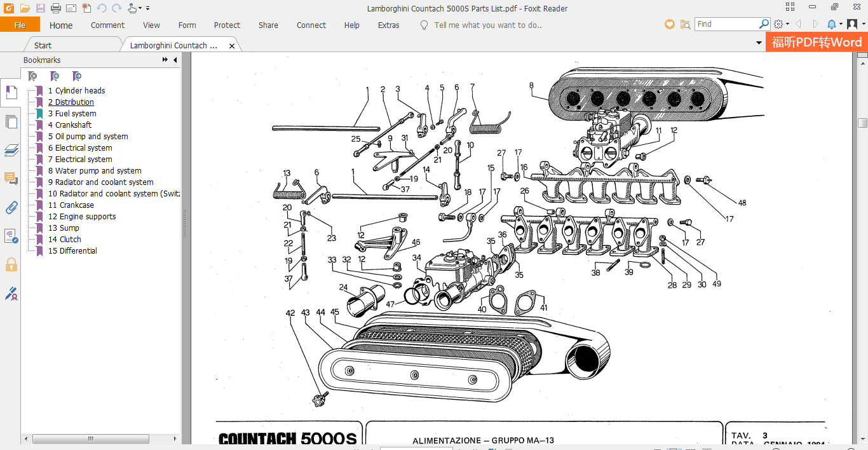Image resolution: width=868 pixels, height=450 pixels.
Task: Open a file using the folder toolbar icon
Action: click(x=24, y=8)
